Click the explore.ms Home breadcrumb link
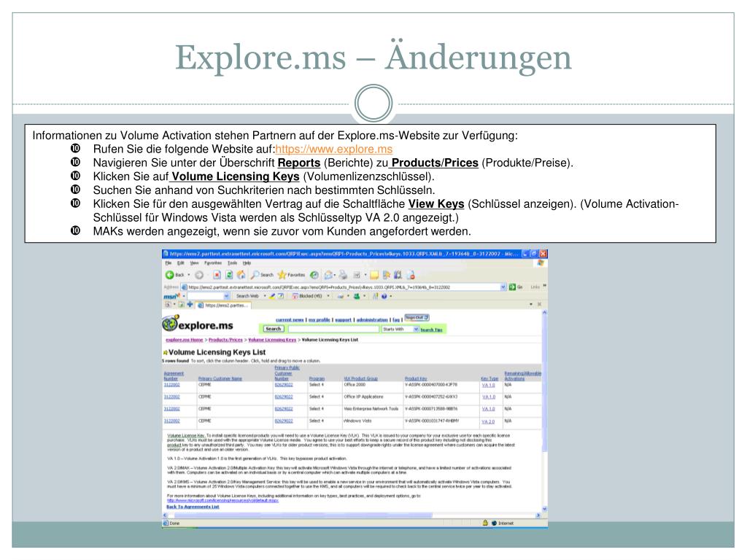 pyautogui.click(x=184, y=340)
